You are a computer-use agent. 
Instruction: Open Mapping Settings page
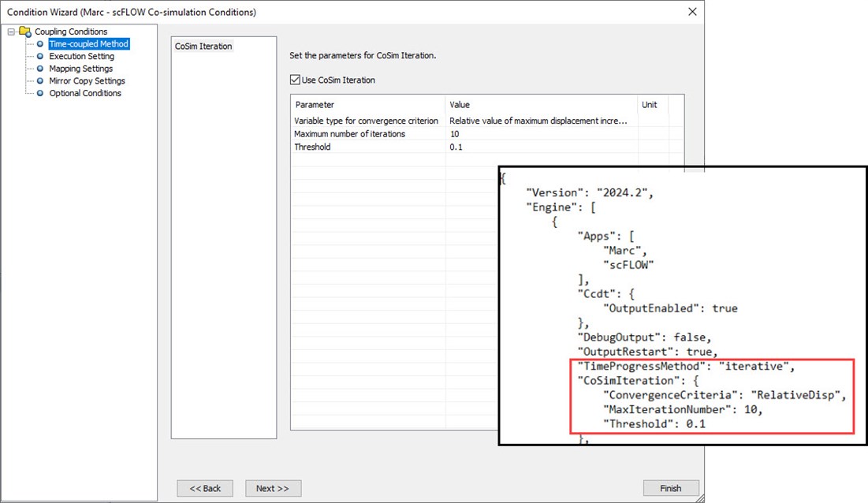coord(81,69)
